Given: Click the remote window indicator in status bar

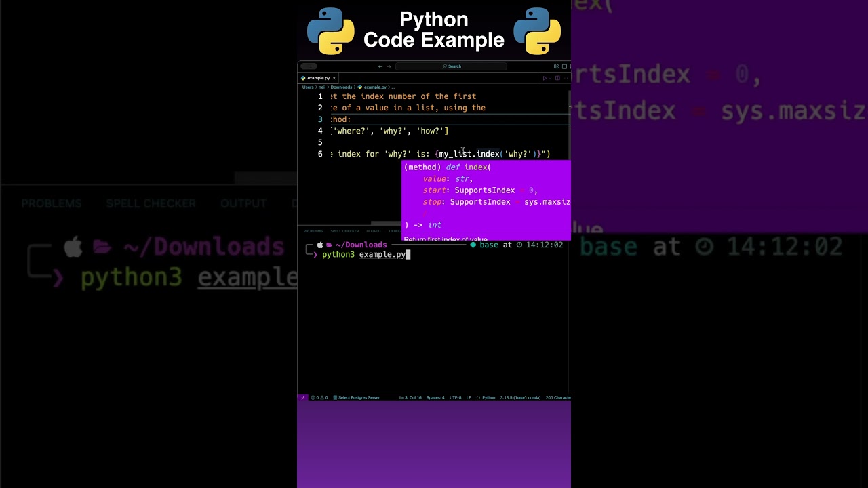Looking at the screenshot, I should click(302, 397).
